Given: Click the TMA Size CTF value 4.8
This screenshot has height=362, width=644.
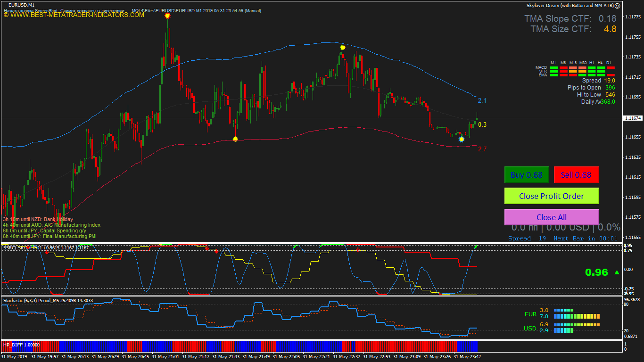Looking at the screenshot, I should 610,29.
